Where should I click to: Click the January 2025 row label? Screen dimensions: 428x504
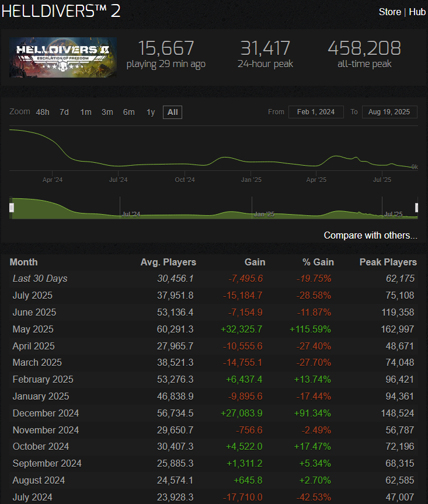[x=41, y=396]
